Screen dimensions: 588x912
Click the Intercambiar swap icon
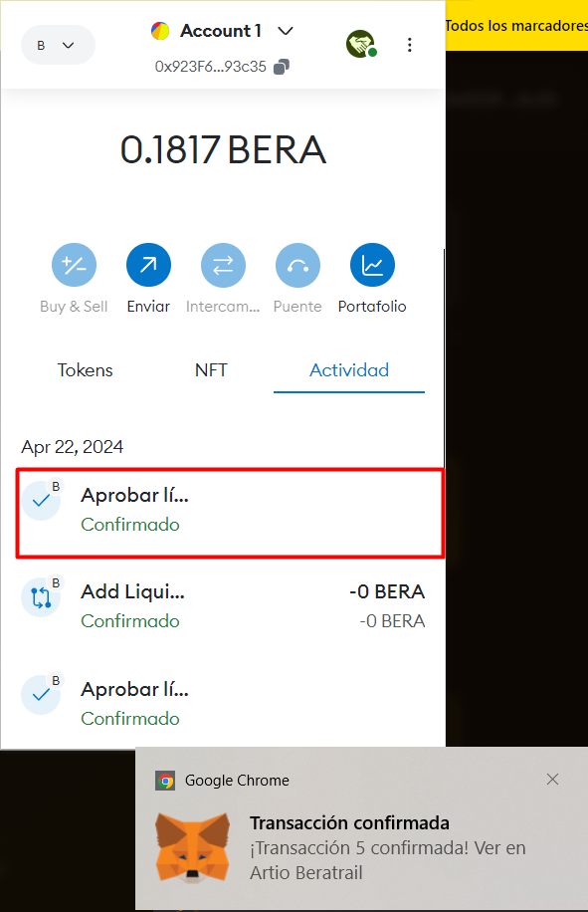[x=223, y=265]
